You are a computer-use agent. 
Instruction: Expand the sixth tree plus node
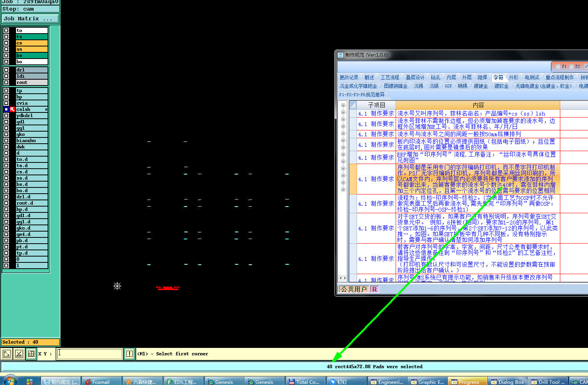(x=343, y=140)
